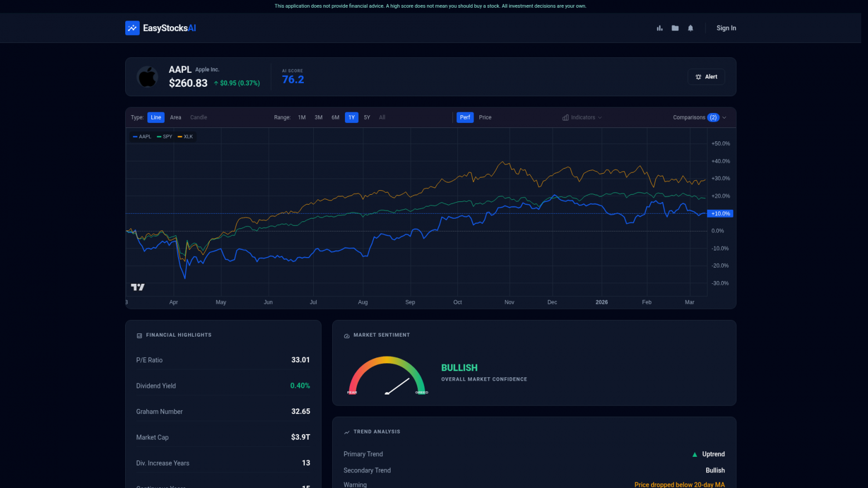This screenshot has width=868, height=488.
Task: Open the bar chart icon in header
Action: [x=659, y=28]
